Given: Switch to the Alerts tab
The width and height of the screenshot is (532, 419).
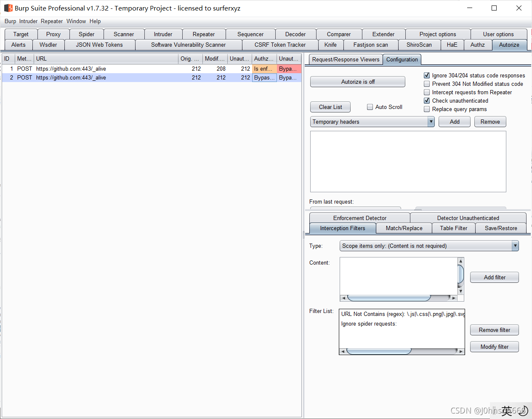Looking at the screenshot, I should (x=19, y=45).
